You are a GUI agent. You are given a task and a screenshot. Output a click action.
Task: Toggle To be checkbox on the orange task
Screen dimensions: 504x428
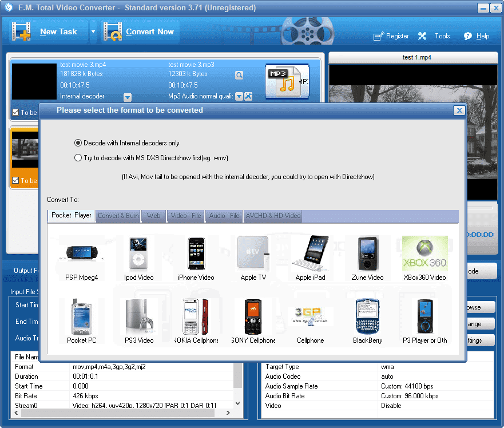pyautogui.click(x=15, y=180)
